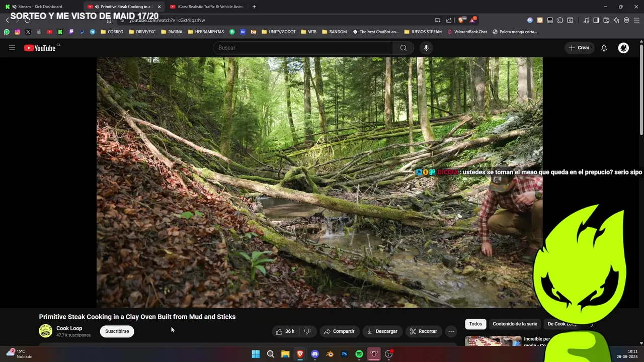Click the share page icon in address bar
This screenshot has height=362, width=644.
pos(448,20)
